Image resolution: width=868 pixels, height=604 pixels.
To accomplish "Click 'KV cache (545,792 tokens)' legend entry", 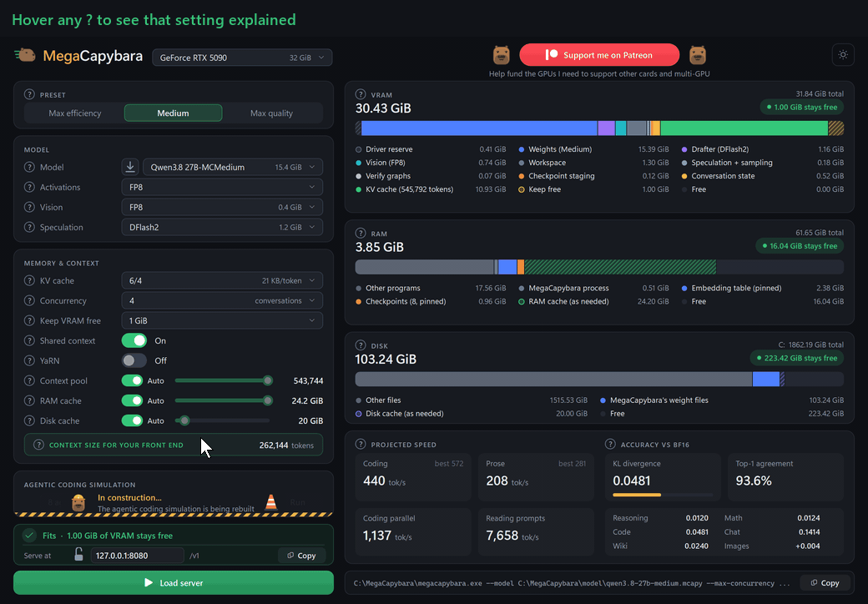I will click(431, 189).
